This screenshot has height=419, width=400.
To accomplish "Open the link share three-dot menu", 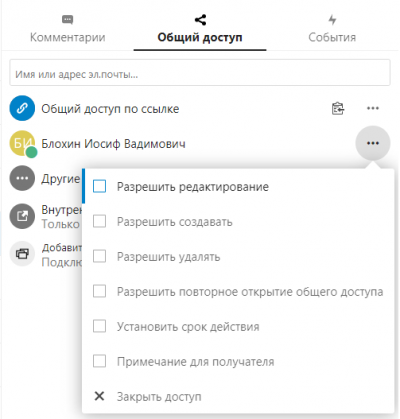I will tap(373, 108).
